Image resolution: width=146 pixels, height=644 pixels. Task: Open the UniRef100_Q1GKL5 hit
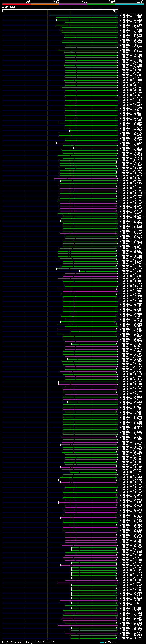(x=131, y=100)
